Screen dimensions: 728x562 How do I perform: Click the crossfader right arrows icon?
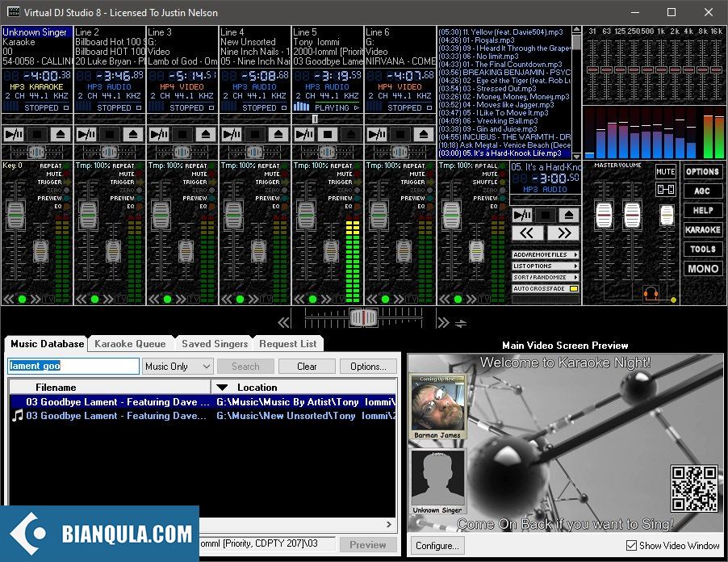pyautogui.click(x=443, y=322)
